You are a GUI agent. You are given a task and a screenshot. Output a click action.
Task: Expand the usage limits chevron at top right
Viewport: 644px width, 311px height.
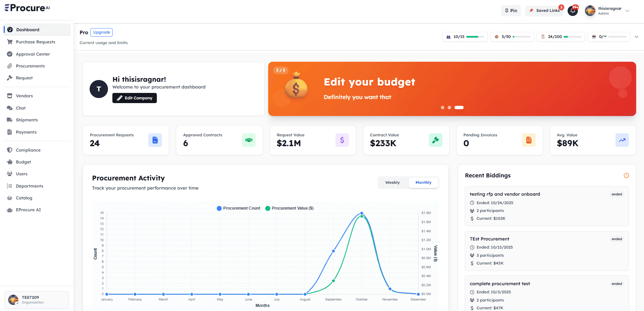[x=637, y=37]
